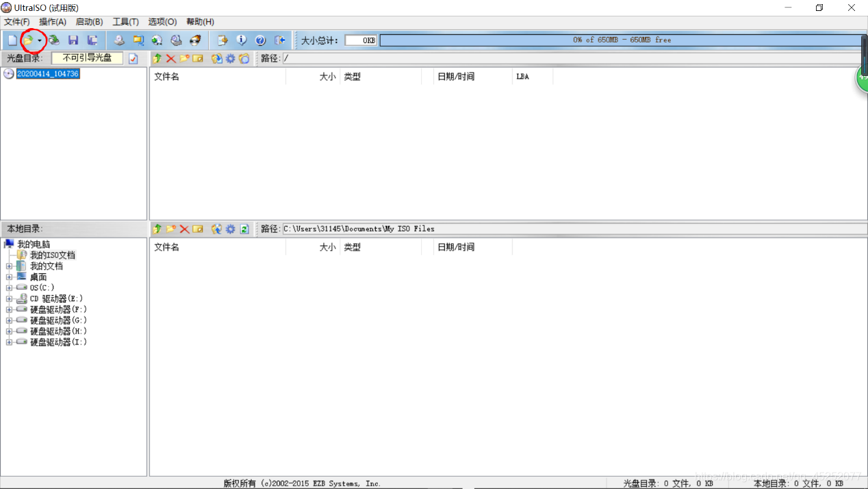Open the 文件(F) menu

[17, 22]
